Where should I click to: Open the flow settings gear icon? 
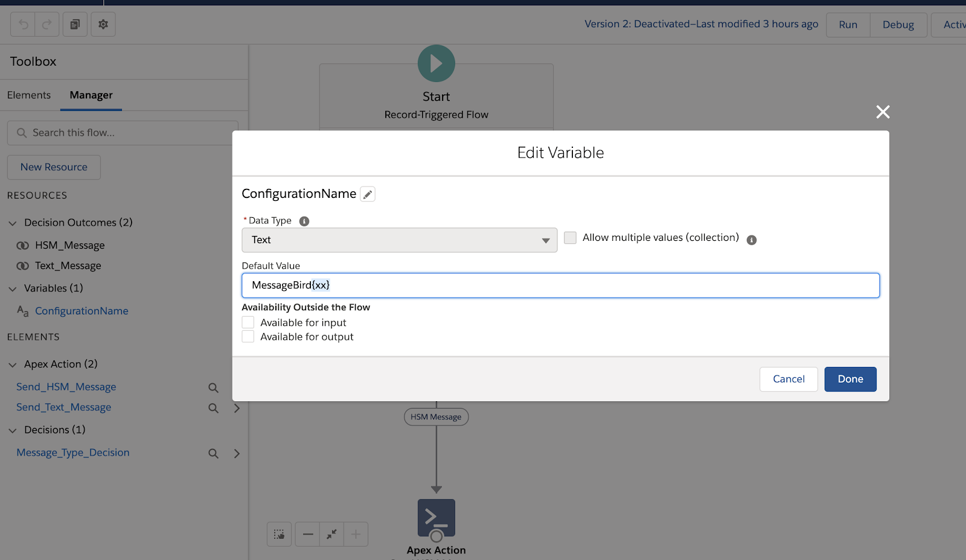(x=103, y=25)
